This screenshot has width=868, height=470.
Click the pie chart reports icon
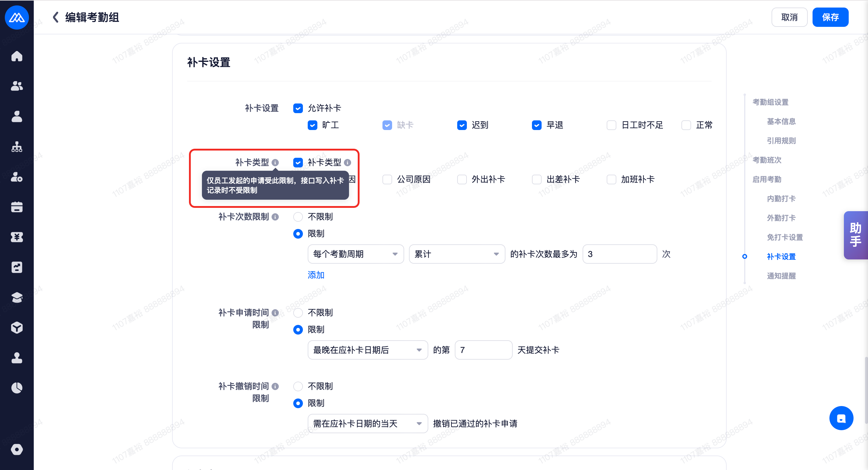[17, 388]
